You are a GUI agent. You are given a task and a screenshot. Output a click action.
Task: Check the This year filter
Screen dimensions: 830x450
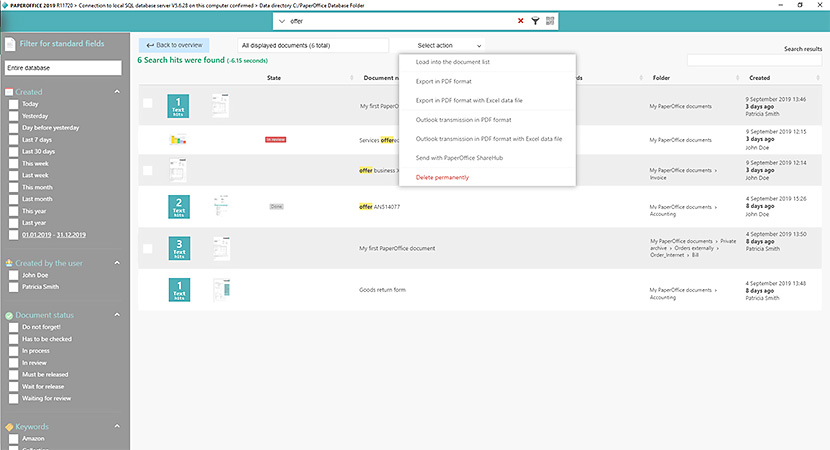(x=14, y=211)
